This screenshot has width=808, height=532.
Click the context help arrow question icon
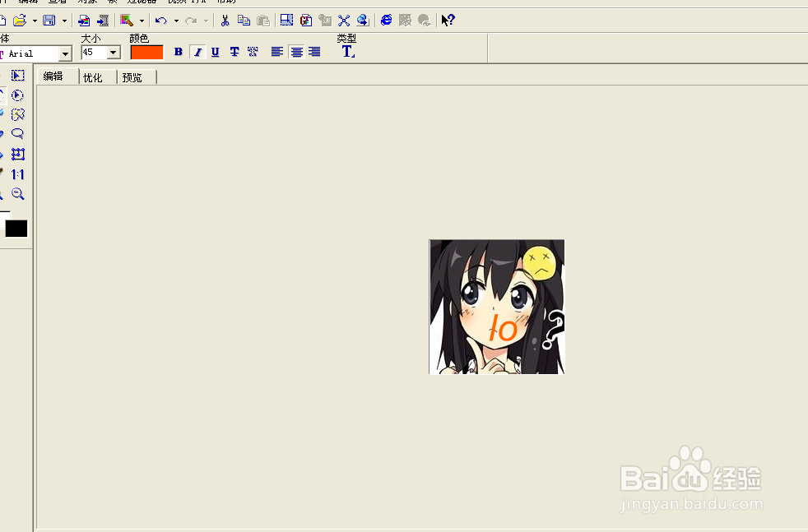click(x=448, y=21)
